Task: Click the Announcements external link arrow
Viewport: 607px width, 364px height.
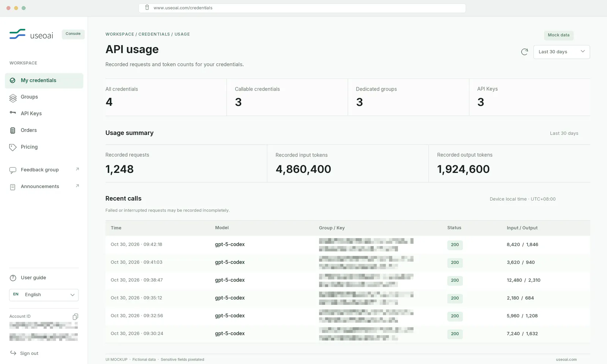Action: (x=77, y=186)
